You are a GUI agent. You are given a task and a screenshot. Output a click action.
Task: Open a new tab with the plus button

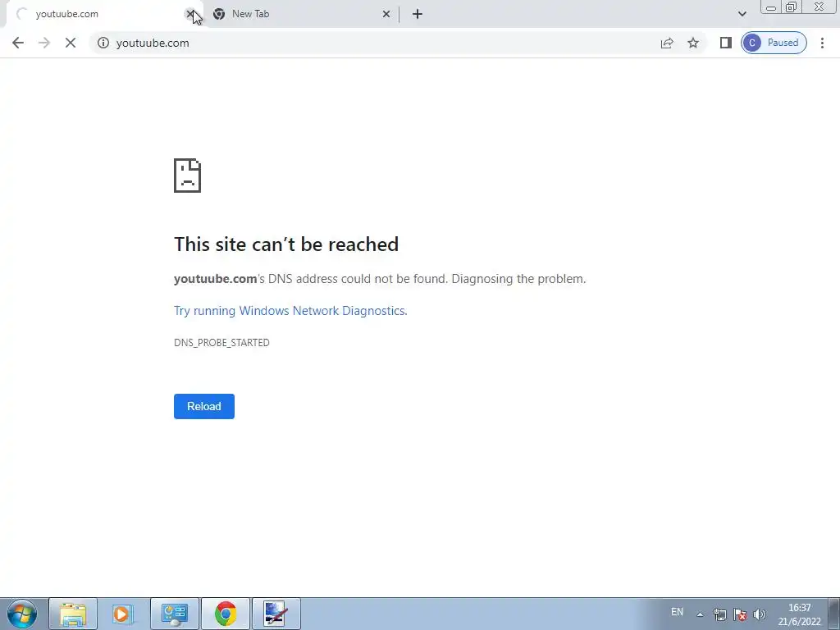coord(418,14)
